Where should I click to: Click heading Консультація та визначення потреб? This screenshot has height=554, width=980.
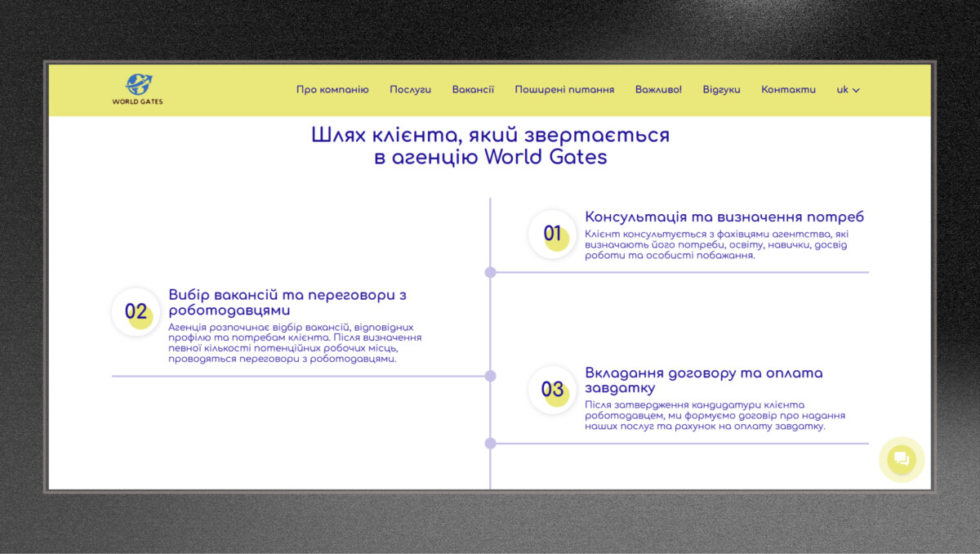click(x=724, y=217)
